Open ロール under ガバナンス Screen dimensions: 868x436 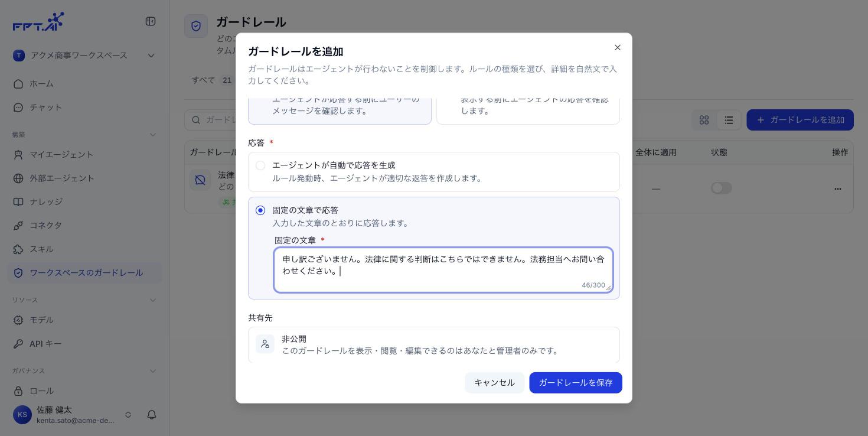[85, 391]
